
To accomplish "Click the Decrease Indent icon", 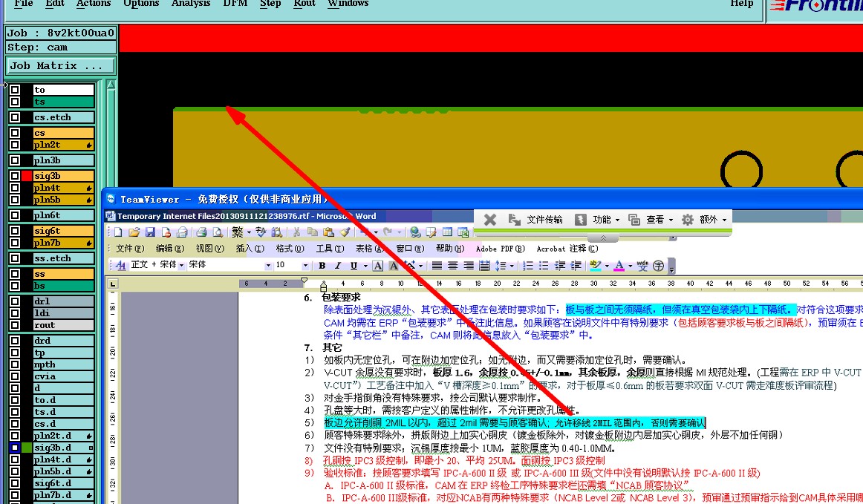I will click(560, 266).
